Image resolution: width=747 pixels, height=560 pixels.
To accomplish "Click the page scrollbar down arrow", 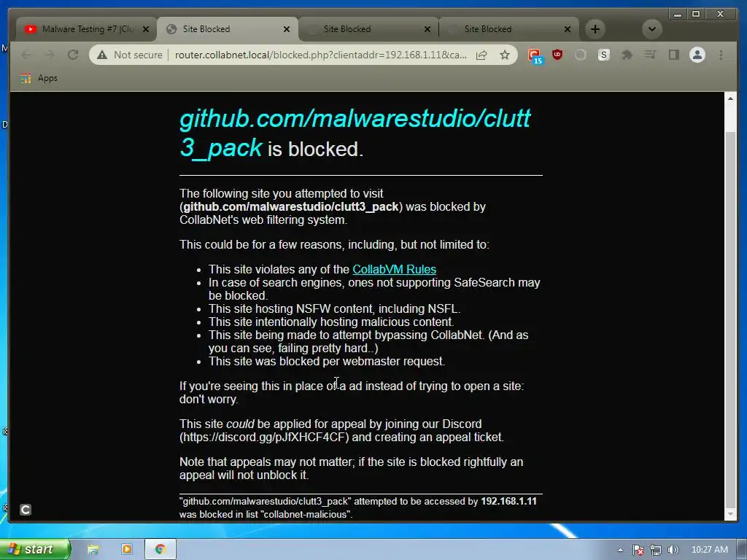I will 730,514.
